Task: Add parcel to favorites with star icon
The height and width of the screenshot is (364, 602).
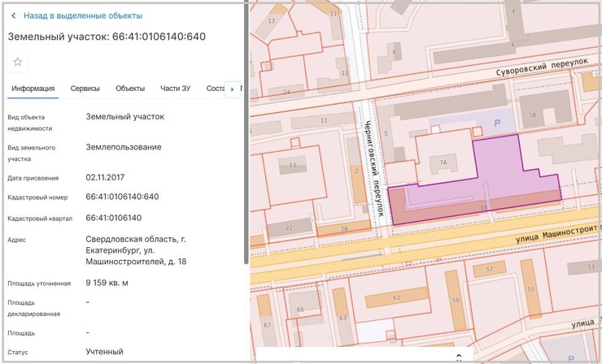Action: [17, 62]
